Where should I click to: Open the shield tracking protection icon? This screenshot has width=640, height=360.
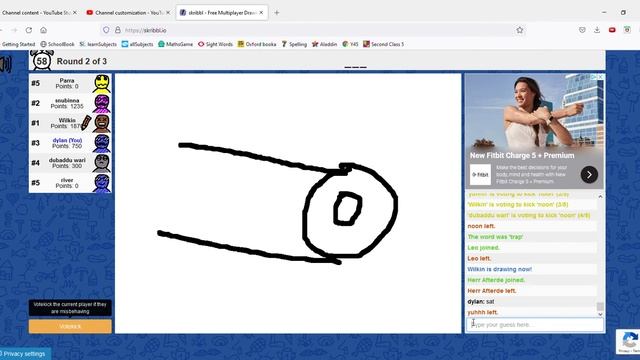[x=106, y=30]
